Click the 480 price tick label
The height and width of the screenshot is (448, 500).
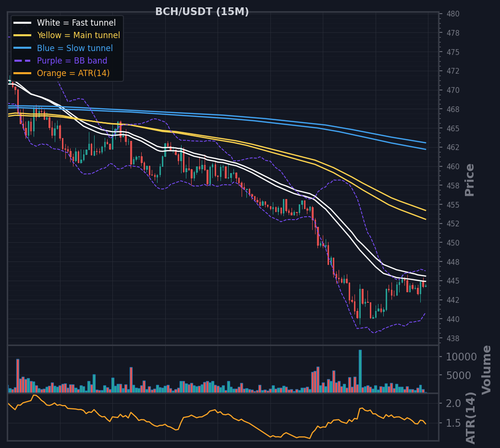click(453, 14)
